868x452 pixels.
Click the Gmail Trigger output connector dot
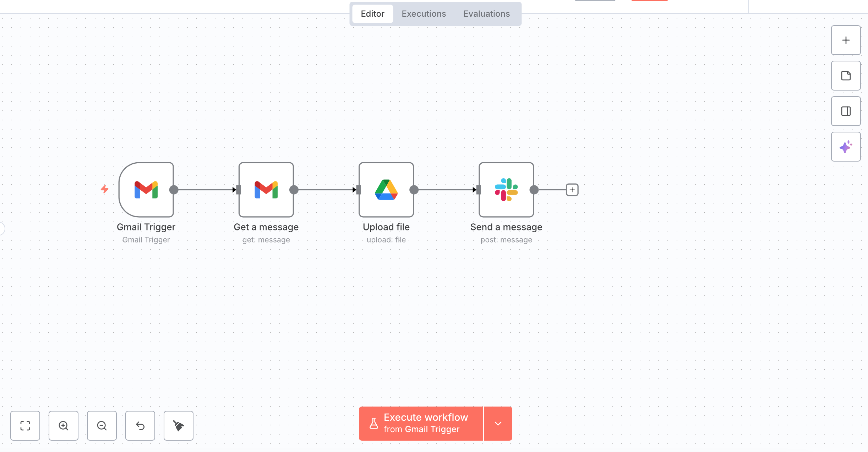click(174, 190)
